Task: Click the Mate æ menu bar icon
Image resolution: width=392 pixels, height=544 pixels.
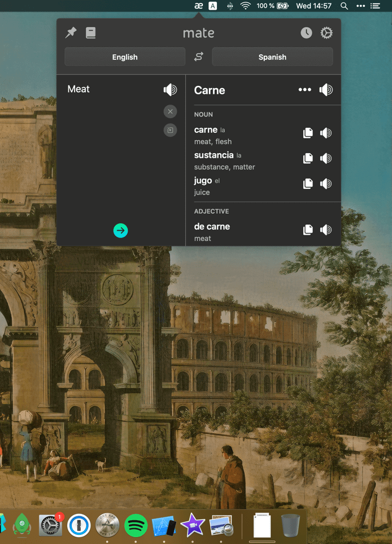Action: (199, 6)
